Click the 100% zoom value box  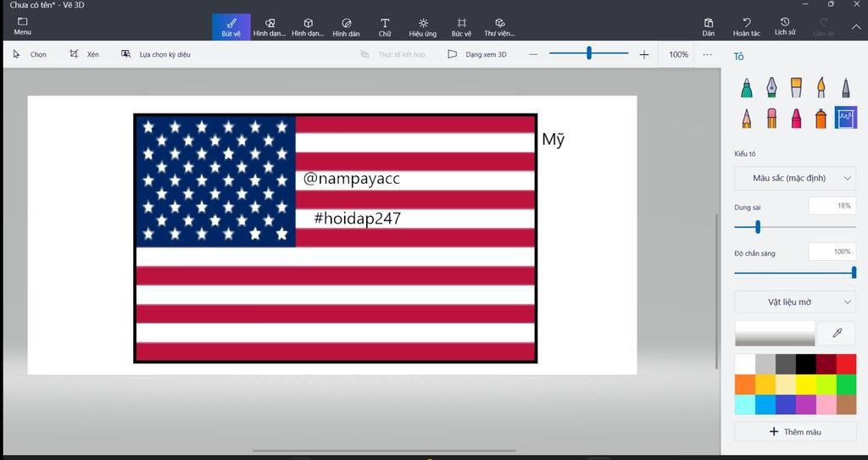click(x=679, y=54)
